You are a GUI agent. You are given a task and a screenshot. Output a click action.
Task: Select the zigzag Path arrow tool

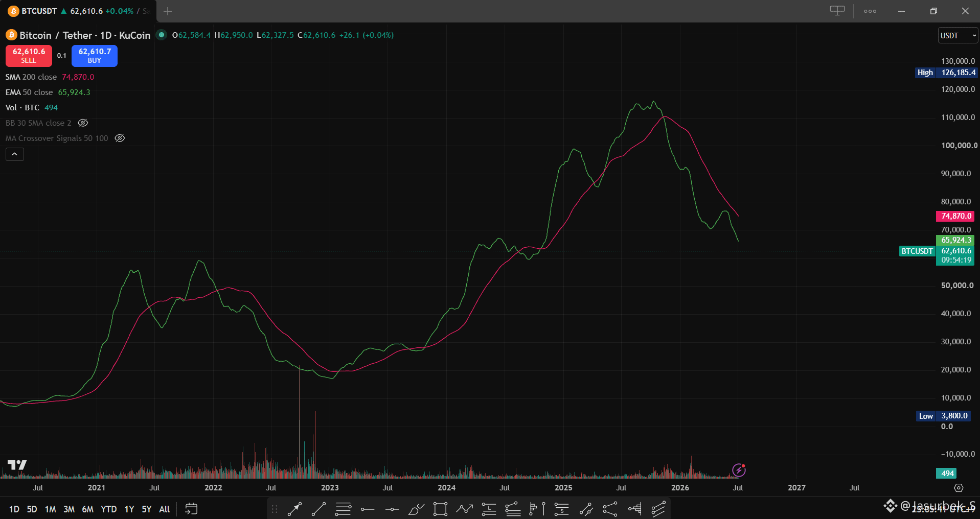pos(465,509)
